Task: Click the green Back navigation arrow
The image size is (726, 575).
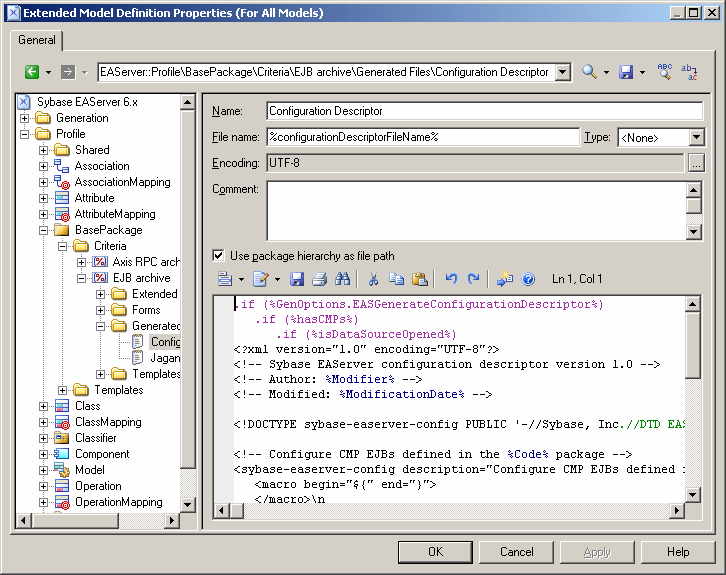Action: [31, 72]
